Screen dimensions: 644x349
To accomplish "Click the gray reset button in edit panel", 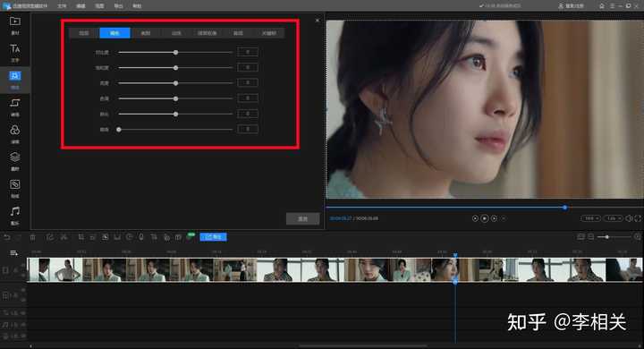I will pyautogui.click(x=302, y=218).
